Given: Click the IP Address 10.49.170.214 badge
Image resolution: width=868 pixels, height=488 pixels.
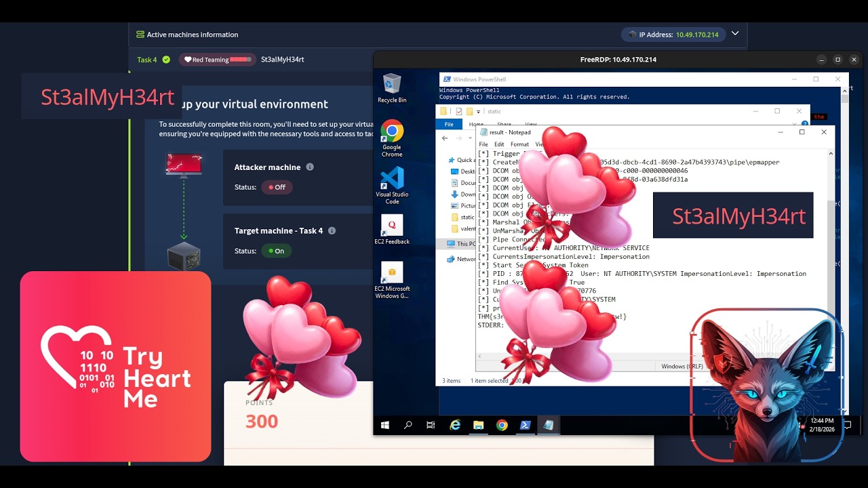Looking at the screenshot, I should pyautogui.click(x=673, y=35).
